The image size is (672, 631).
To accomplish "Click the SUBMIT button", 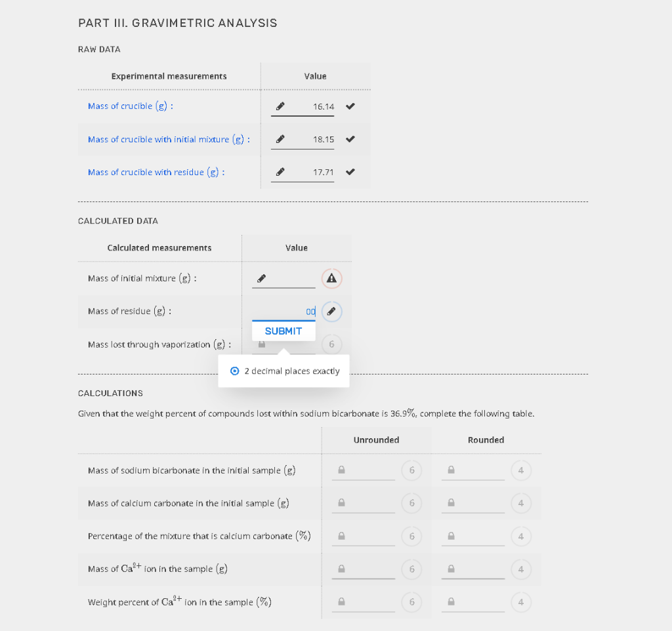I will click(283, 331).
